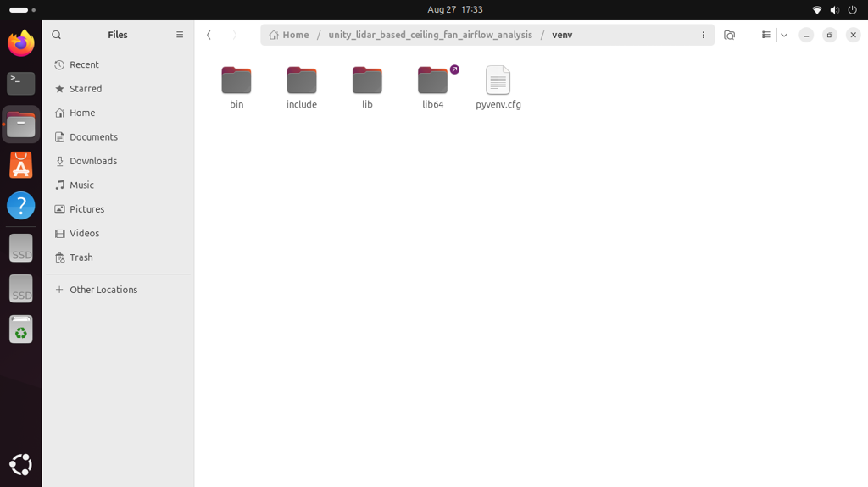
Task: Open the Files hamburger main menu
Action: pyautogui.click(x=180, y=35)
